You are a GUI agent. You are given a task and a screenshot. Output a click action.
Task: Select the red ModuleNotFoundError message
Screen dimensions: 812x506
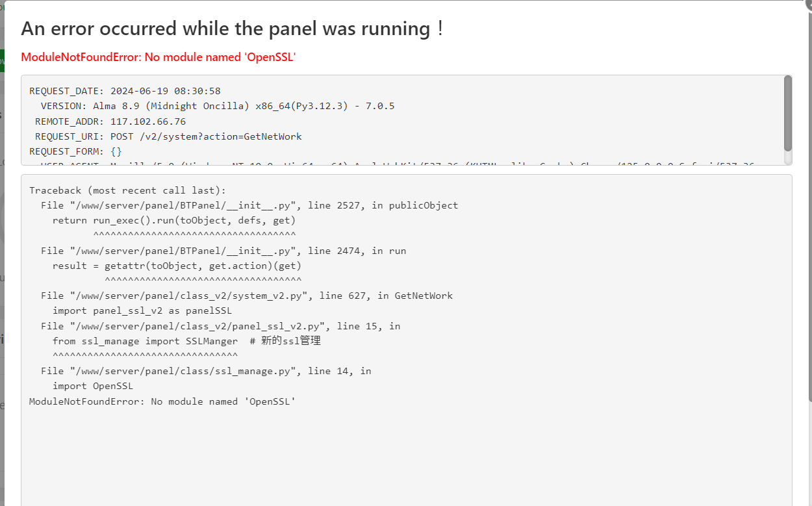pyautogui.click(x=159, y=57)
